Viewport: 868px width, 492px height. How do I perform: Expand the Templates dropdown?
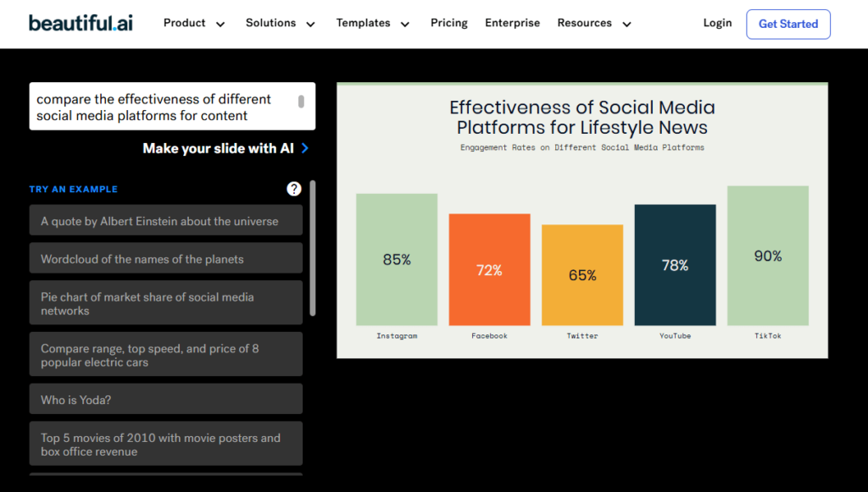tap(372, 24)
